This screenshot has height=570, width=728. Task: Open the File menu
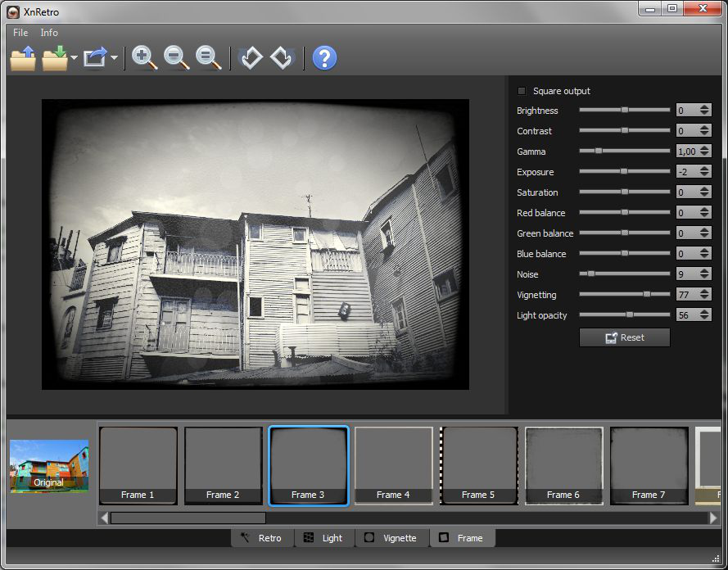click(x=20, y=33)
